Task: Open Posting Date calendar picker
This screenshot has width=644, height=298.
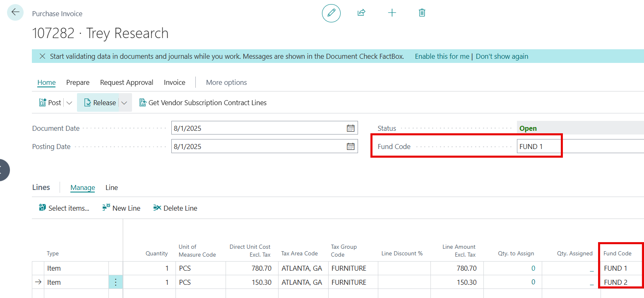Action: pos(350,147)
